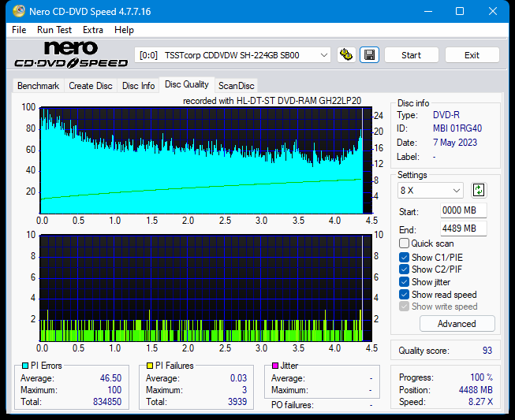Enable the Quick scan checkbox
The height and width of the screenshot is (420, 515).
405,243
